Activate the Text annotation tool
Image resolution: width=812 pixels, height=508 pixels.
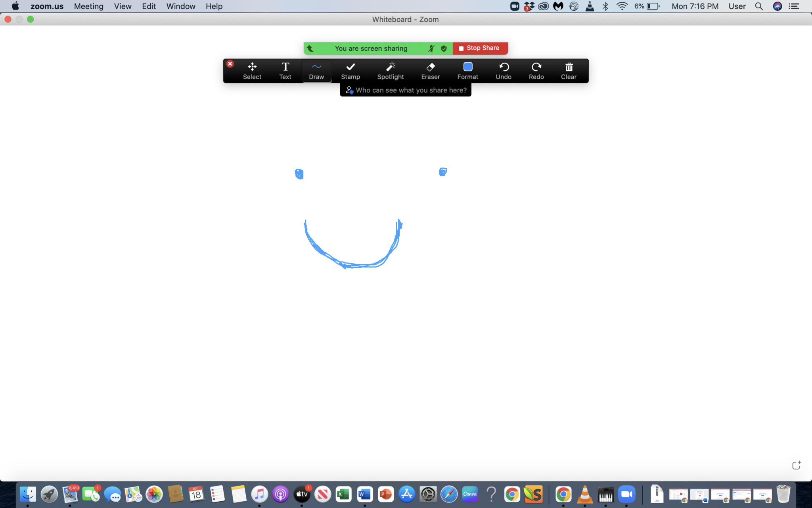click(285, 71)
